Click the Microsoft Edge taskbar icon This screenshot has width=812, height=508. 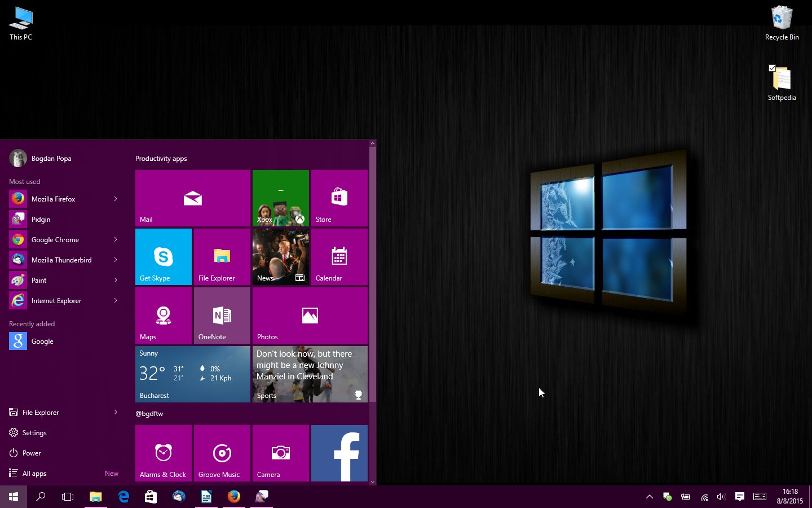click(123, 497)
